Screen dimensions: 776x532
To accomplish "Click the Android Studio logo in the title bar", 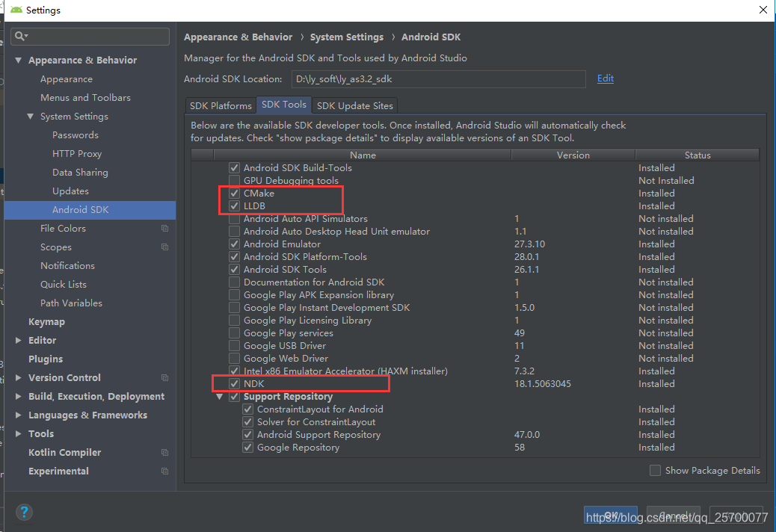I will click(x=16, y=10).
